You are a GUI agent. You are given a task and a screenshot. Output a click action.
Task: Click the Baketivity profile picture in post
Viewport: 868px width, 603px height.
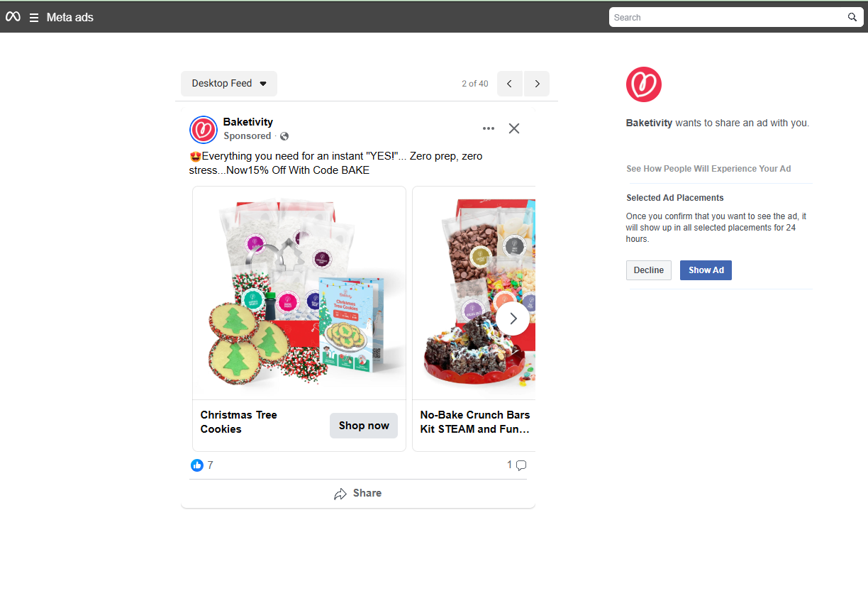coord(204,129)
